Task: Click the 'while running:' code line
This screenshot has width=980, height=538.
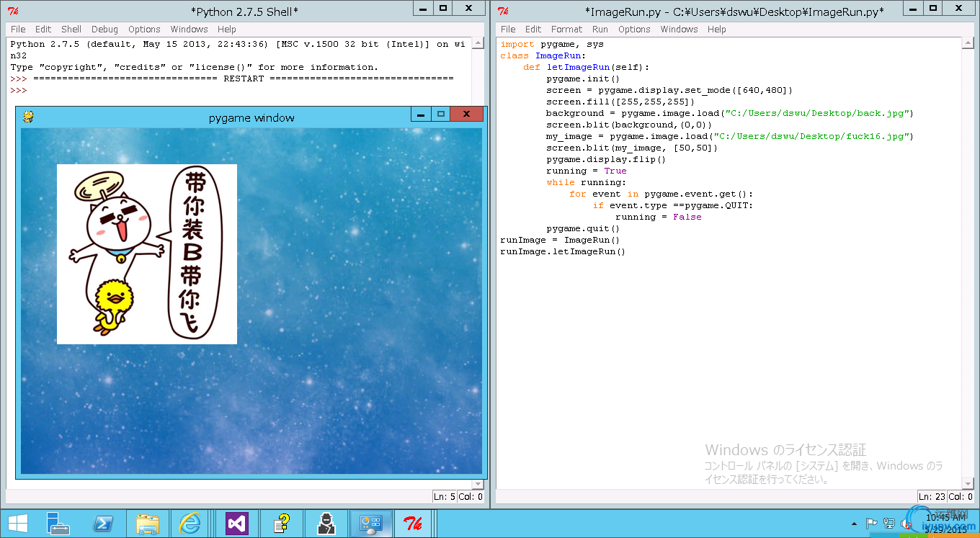Action: click(x=587, y=182)
